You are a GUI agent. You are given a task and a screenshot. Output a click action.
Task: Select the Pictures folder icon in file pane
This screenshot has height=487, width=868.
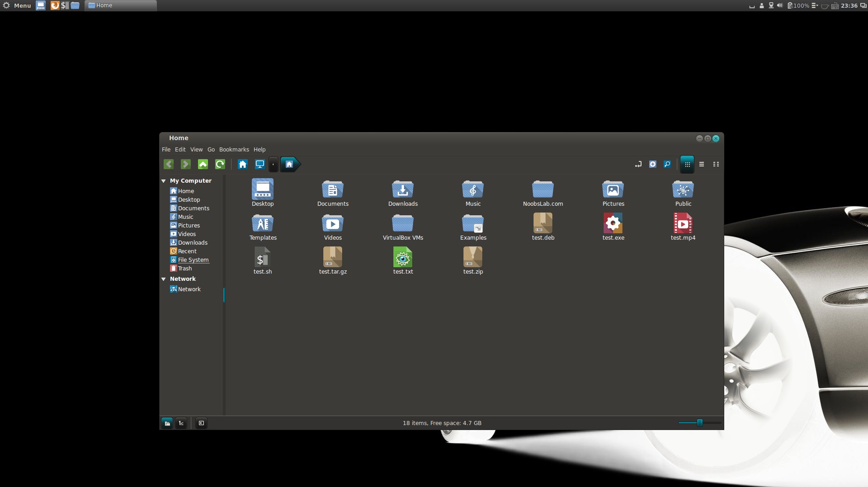point(613,189)
